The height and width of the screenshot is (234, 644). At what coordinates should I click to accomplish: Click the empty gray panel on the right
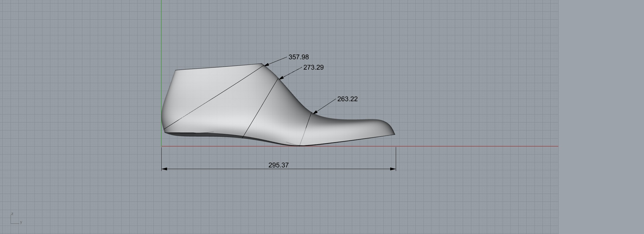tap(601, 117)
